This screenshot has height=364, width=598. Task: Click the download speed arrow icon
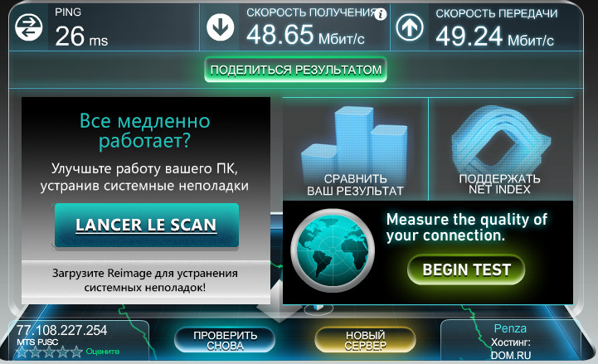click(x=220, y=27)
